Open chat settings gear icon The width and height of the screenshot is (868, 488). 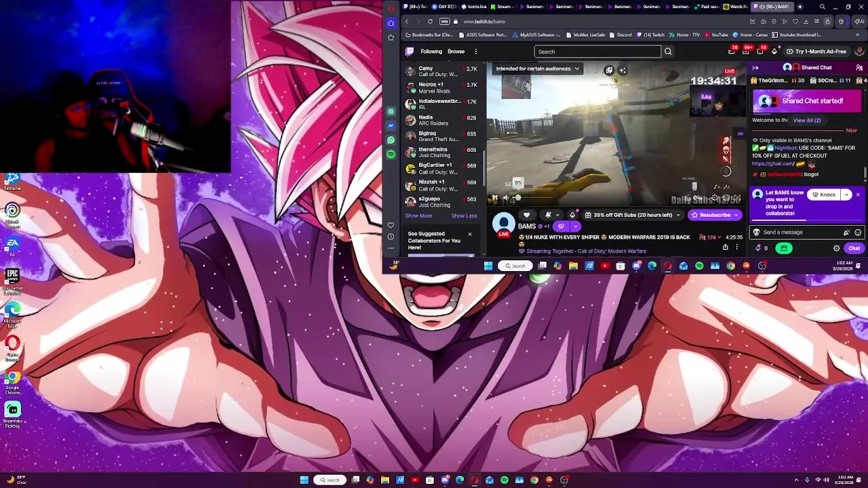click(x=836, y=248)
